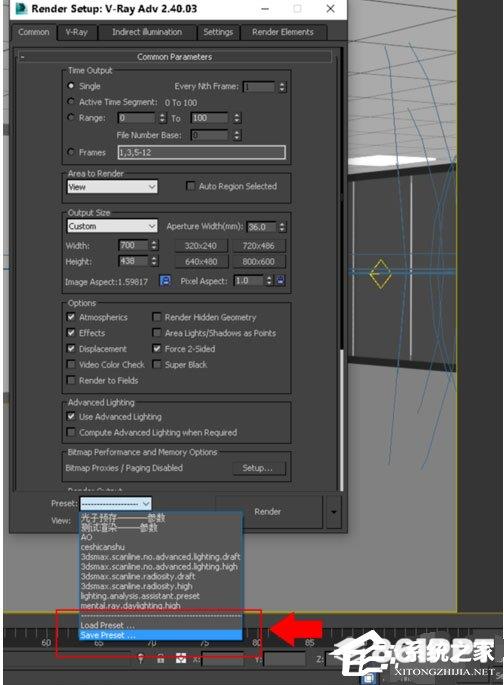Viewport: 504px width, 685px height.
Task: Click the isolate selection lightbulb icon in status bar
Action: 141,658
